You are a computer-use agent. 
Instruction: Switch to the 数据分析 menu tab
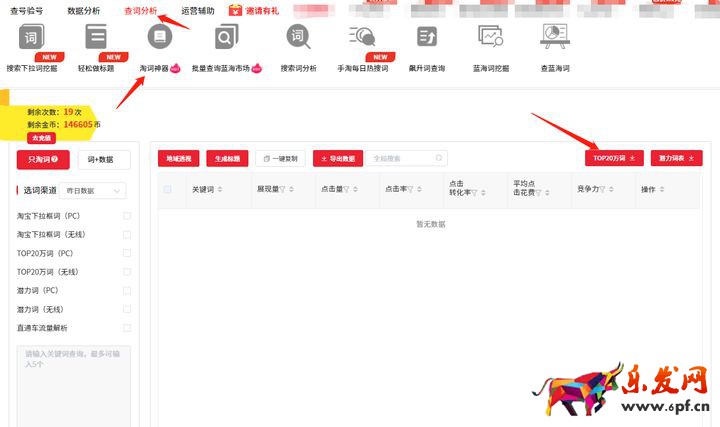click(x=83, y=11)
